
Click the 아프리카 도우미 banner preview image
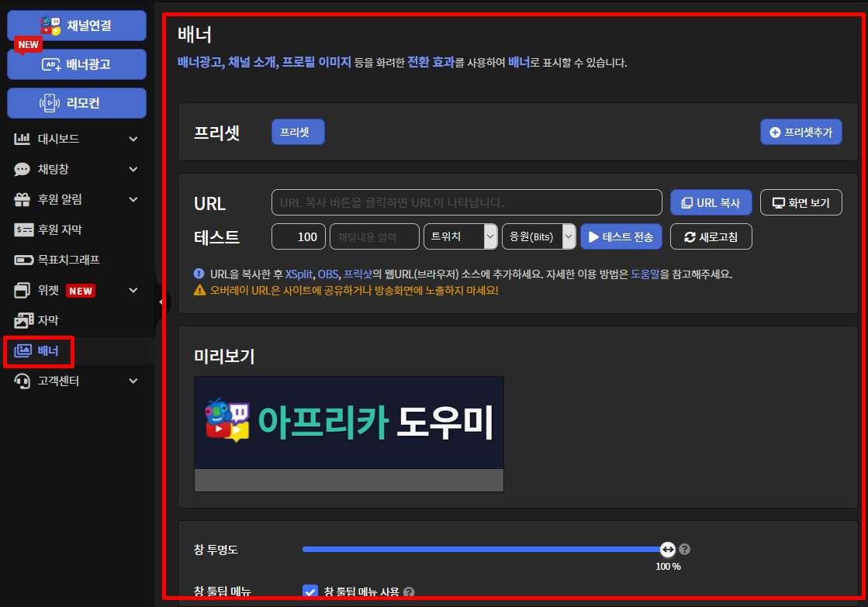(x=349, y=422)
